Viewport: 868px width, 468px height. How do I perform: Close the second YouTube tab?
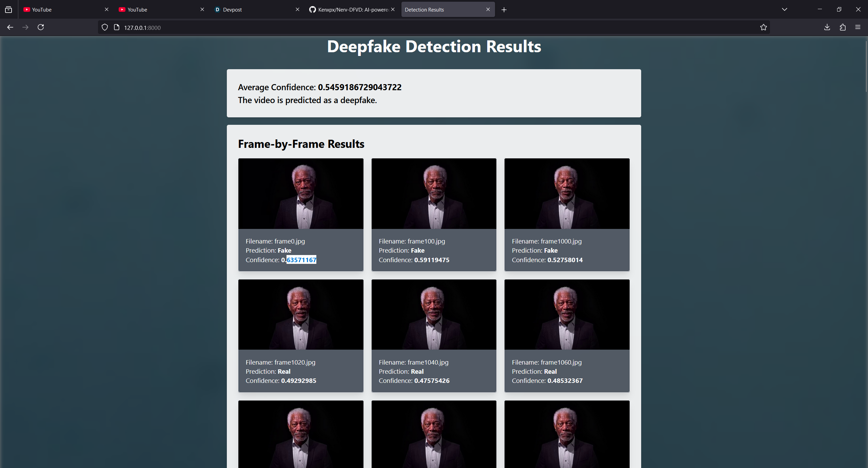(202, 9)
